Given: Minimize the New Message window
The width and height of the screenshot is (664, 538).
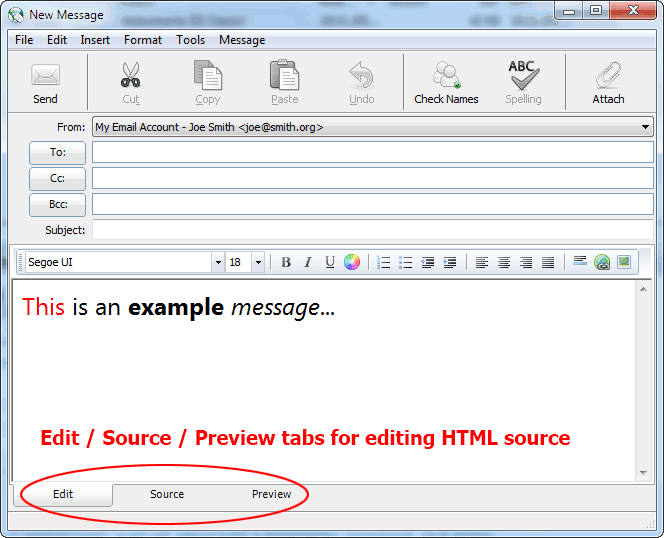Looking at the screenshot, I should pos(569,11).
